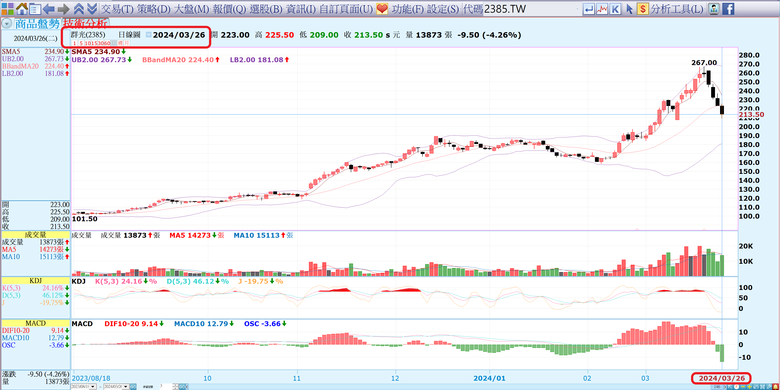Open the yellow S icon
Viewport: 780px width, 390px height.
(643, 8)
